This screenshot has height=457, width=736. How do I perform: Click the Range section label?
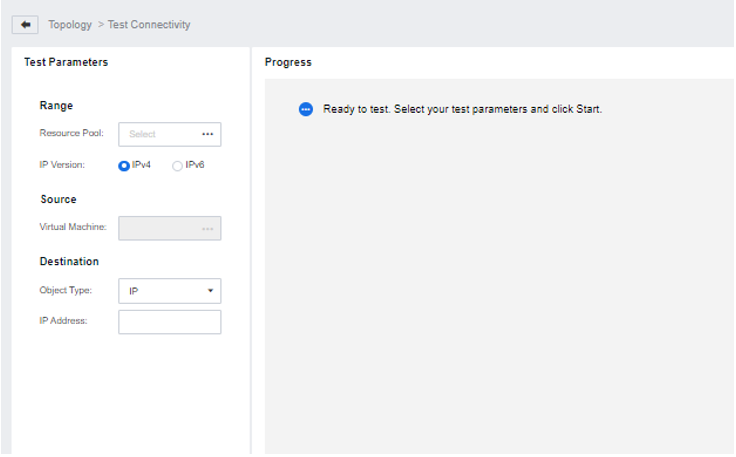(56, 106)
